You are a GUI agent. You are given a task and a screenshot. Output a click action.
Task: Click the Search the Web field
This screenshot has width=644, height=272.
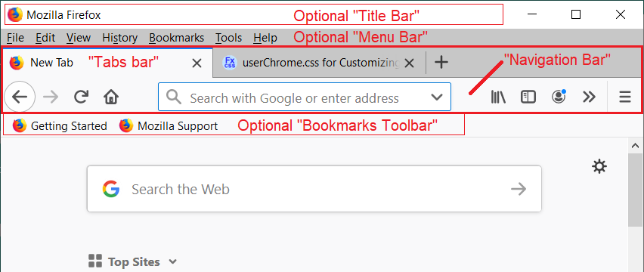pos(314,189)
